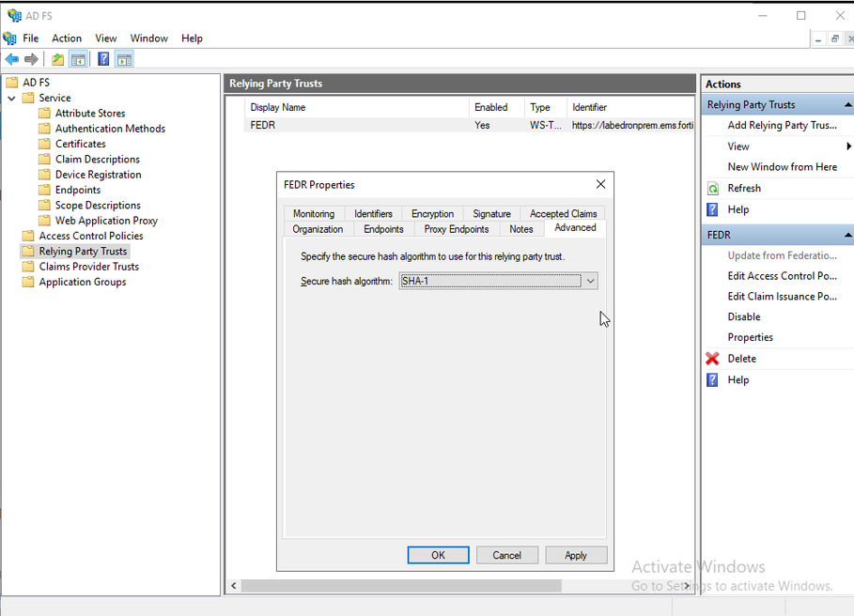854x616 pixels.
Task: Click the Up One Level folder icon
Action: (x=58, y=59)
